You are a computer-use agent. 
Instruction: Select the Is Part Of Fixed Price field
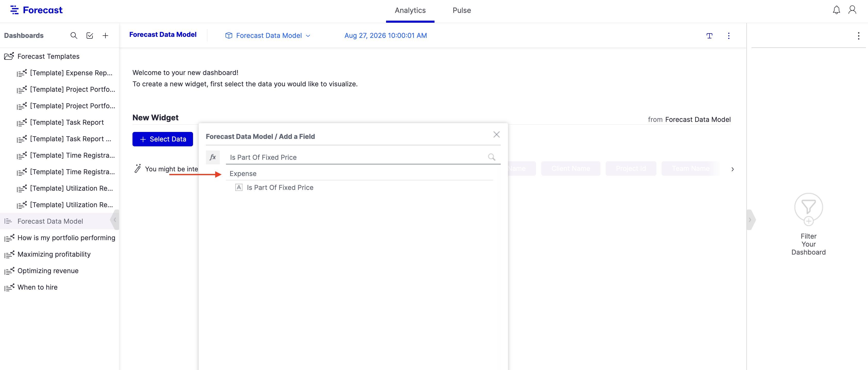280,187
